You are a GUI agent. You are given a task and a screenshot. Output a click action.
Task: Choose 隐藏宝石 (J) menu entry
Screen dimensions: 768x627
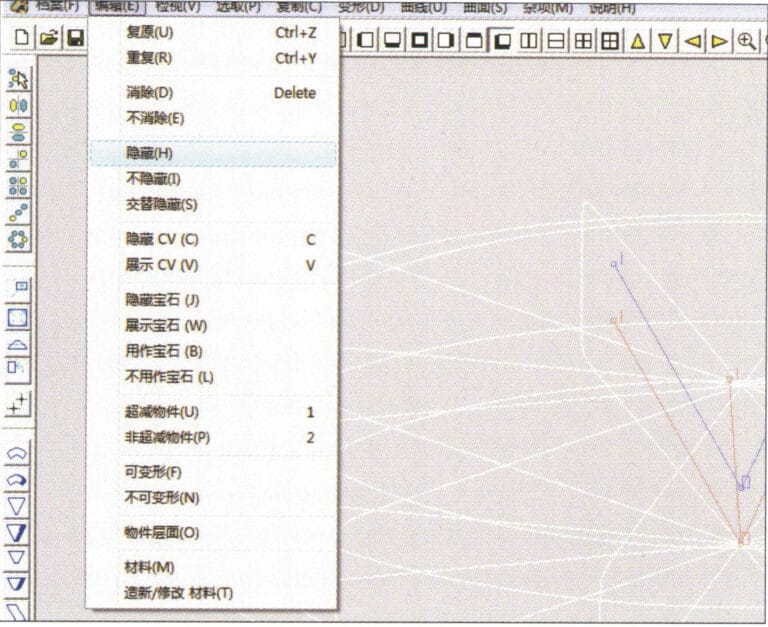[213, 300]
